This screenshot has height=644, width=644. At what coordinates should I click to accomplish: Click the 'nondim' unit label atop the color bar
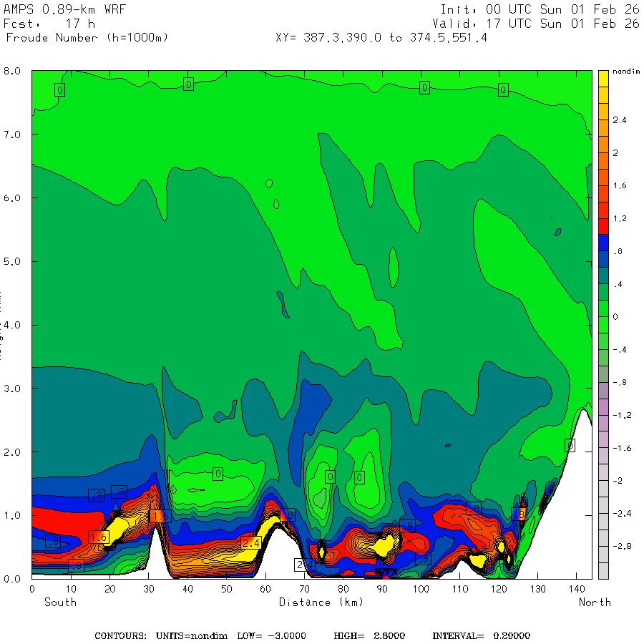tap(626, 72)
